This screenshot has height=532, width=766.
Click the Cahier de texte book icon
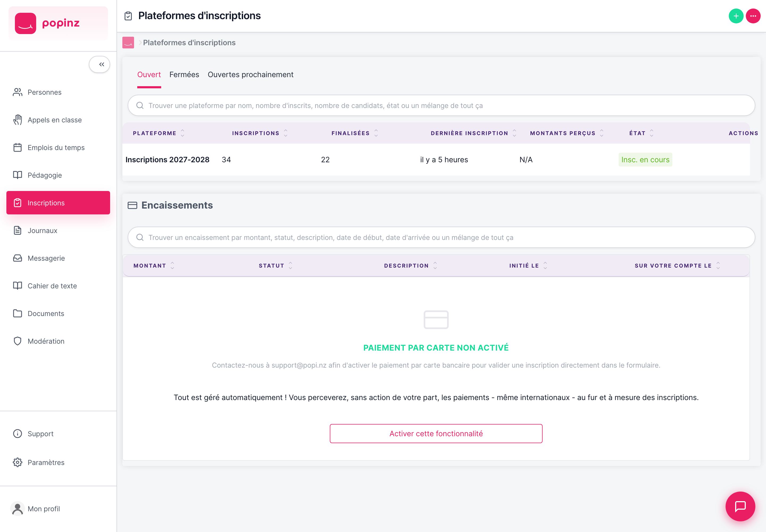pos(17,286)
